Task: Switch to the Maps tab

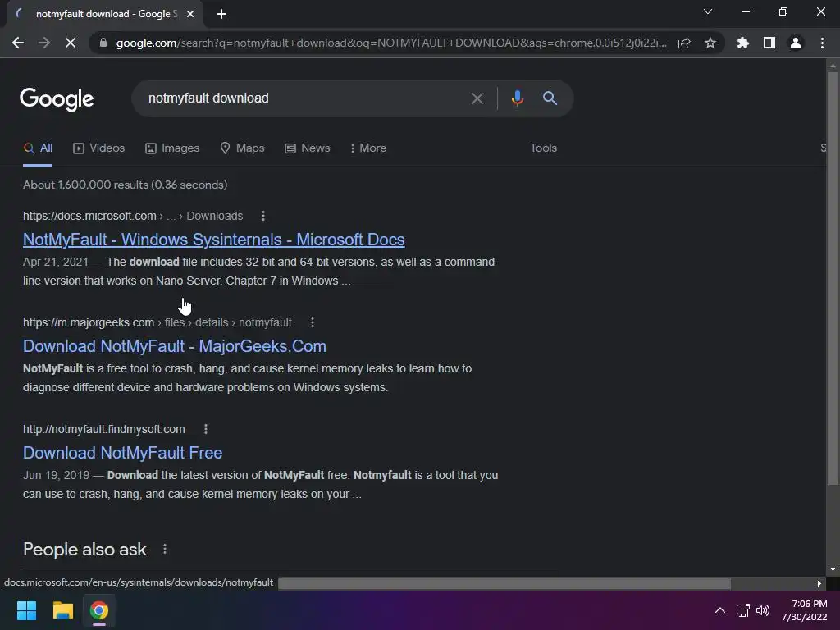Action: coord(242,148)
